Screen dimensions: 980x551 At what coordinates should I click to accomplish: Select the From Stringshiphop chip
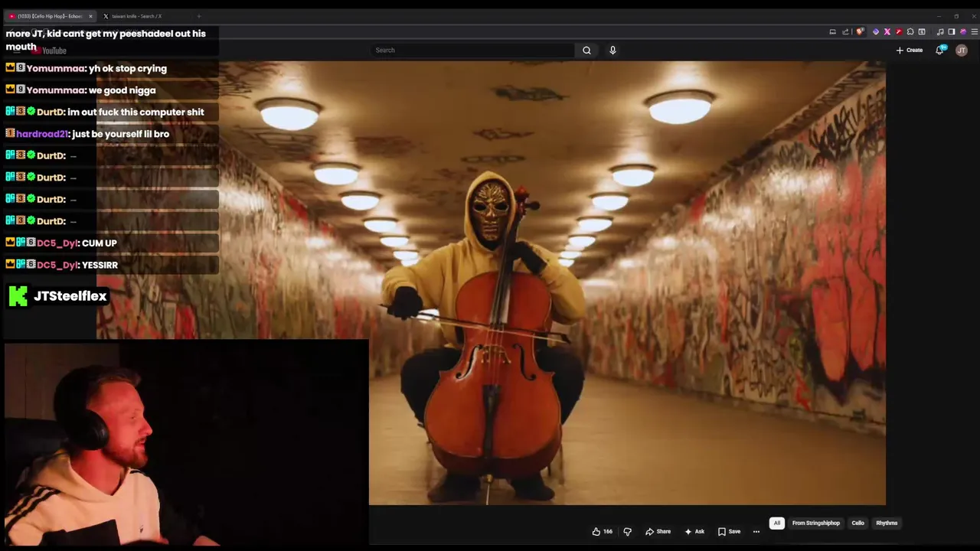click(x=815, y=523)
